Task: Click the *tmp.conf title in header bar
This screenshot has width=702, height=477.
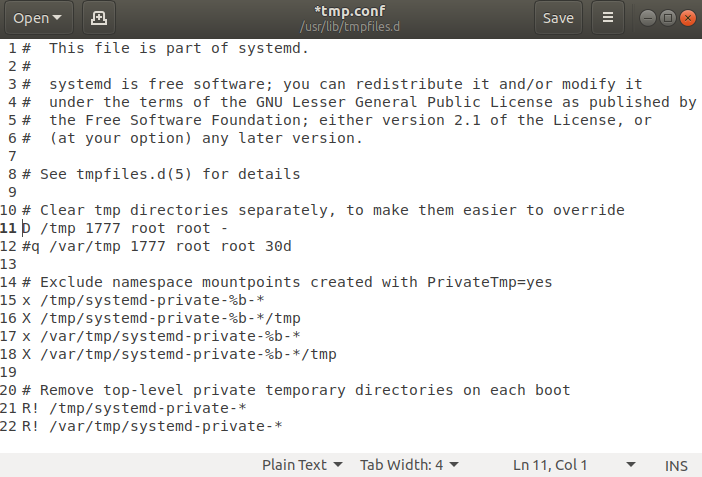Action: click(x=349, y=11)
